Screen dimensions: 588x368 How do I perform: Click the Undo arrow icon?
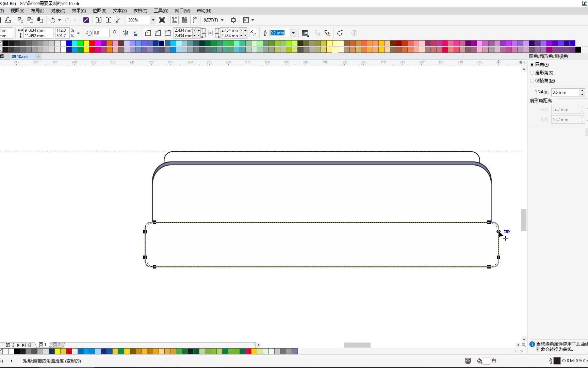click(x=53, y=20)
